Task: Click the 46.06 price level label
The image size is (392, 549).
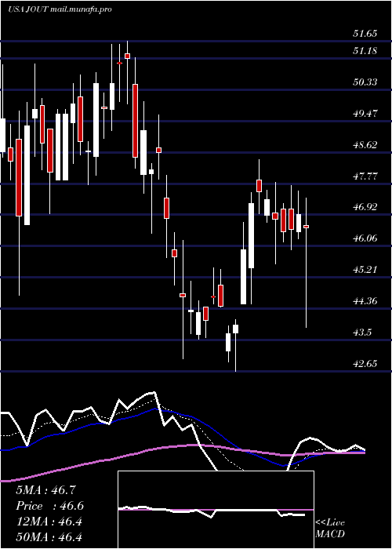Action: tap(365, 238)
